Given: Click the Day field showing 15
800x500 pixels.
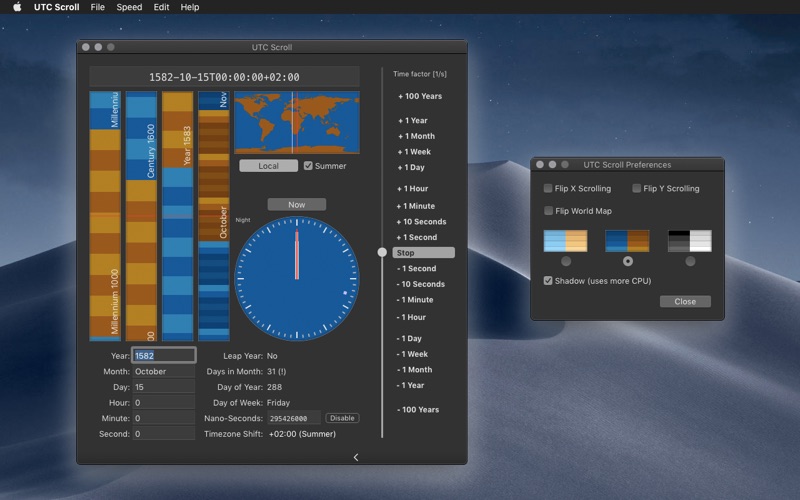Looking at the screenshot, I should [x=164, y=387].
